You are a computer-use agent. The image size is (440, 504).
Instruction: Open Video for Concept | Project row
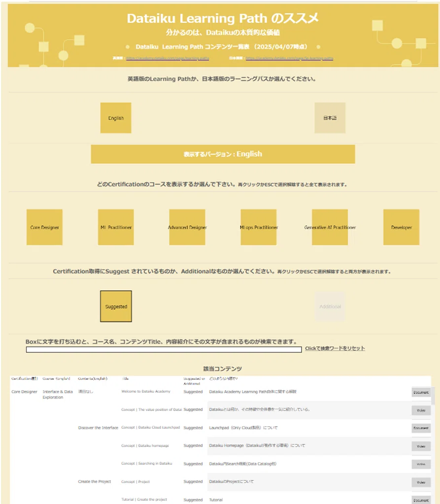(421, 482)
